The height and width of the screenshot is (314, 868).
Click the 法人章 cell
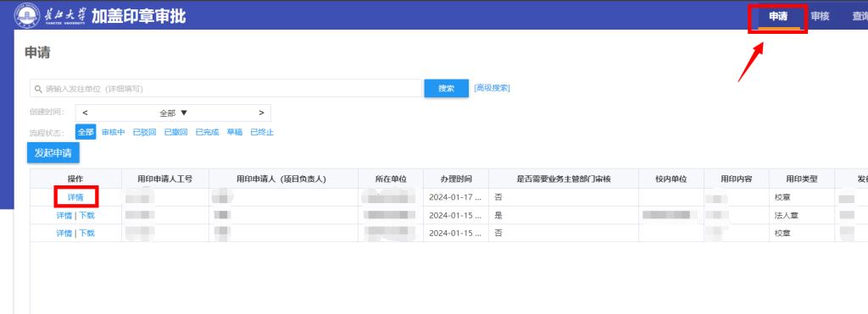pos(802,216)
